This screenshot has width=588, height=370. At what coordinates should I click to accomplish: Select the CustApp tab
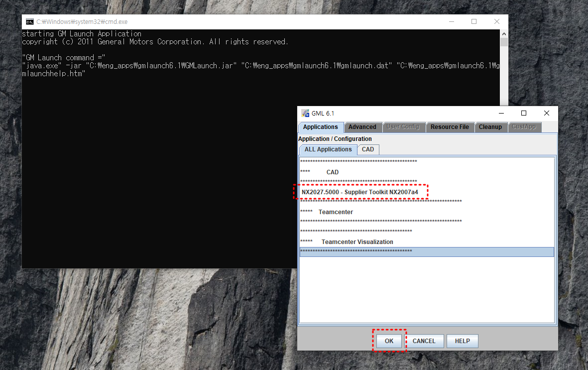point(524,127)
